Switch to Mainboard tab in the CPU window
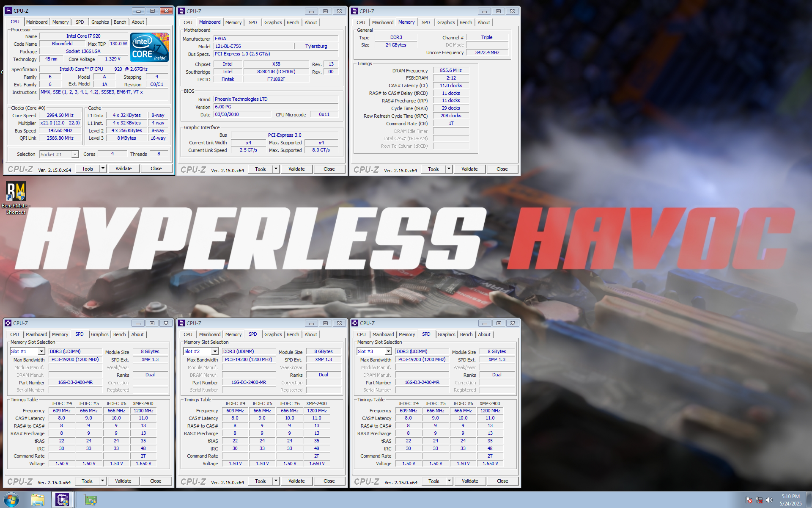This screenshot has height=508, width=812. (37, 22)
